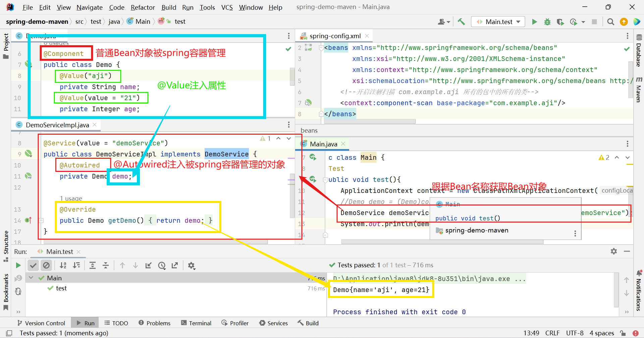Open the Refactor menu

[143, 7]
